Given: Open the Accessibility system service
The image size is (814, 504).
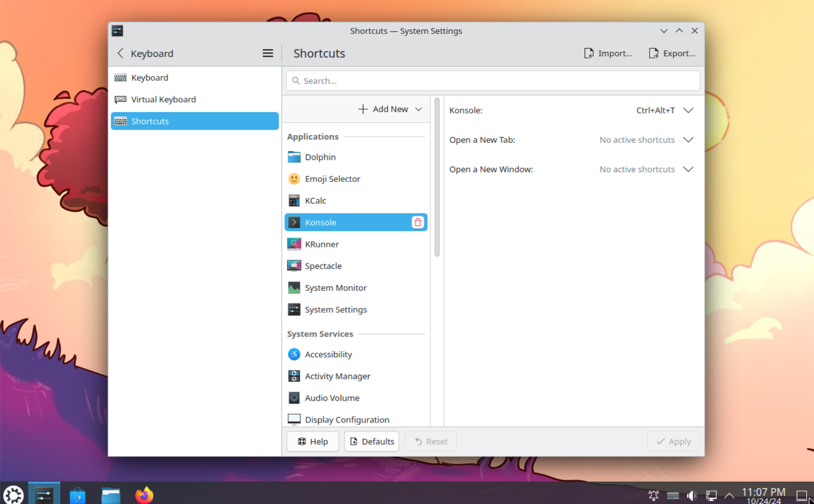Looking at the screenshot, I should (328, 354).
